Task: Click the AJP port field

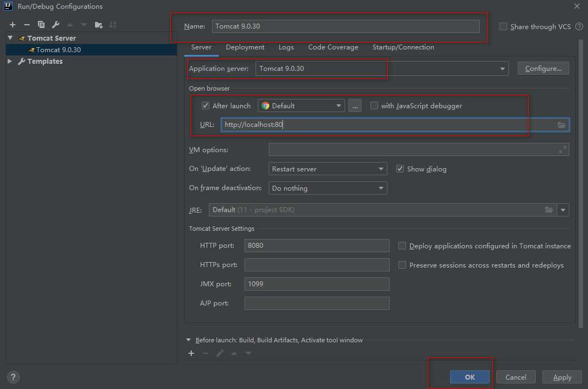Action: coord(317,303)
